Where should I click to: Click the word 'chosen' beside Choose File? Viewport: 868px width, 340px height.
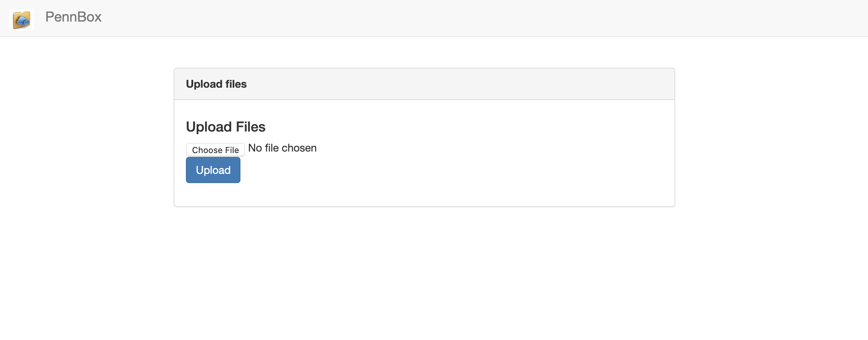click(x=299, y=148)
